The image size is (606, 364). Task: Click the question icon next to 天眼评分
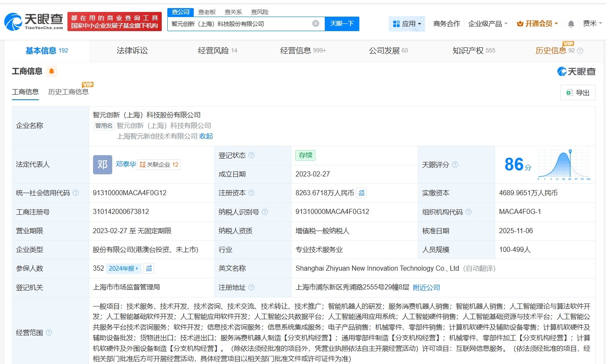point(455,165)
